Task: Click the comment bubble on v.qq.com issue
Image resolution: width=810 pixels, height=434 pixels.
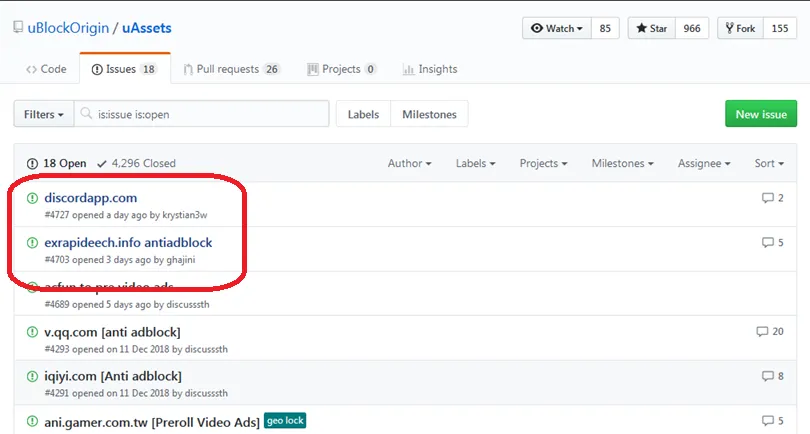Action: point(763,332)
